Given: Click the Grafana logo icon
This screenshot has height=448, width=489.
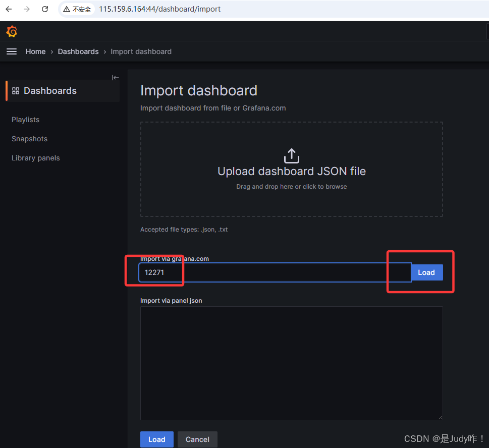Looking at the screenshot, I should tap(12, 31).
